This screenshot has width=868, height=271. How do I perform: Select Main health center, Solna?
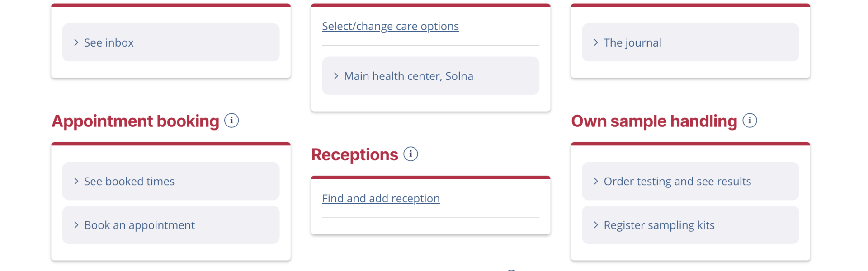coord(430,76)
